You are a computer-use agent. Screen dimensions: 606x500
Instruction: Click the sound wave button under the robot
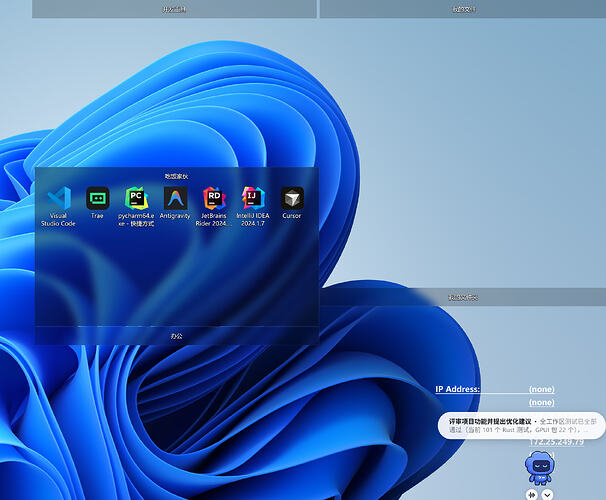(x=532, y=495)
